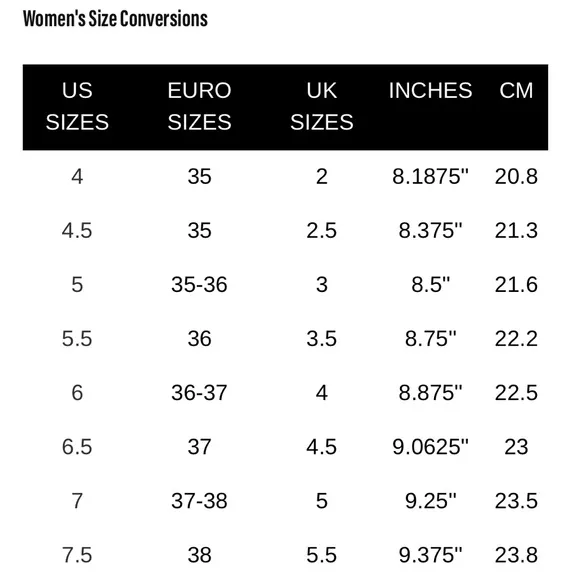
Task: Click the 23.5 cm value
Action: pyautogui.click(x=516, y=501)
